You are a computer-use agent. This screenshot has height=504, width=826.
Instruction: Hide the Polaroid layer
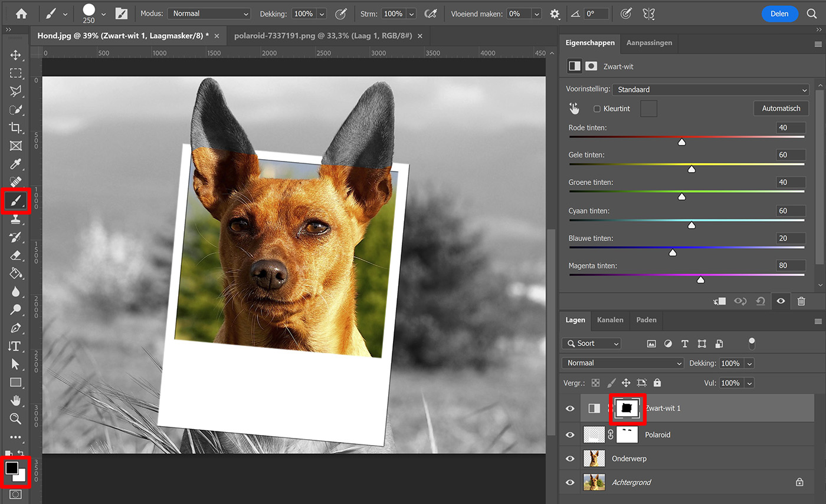tap(570, 435)
